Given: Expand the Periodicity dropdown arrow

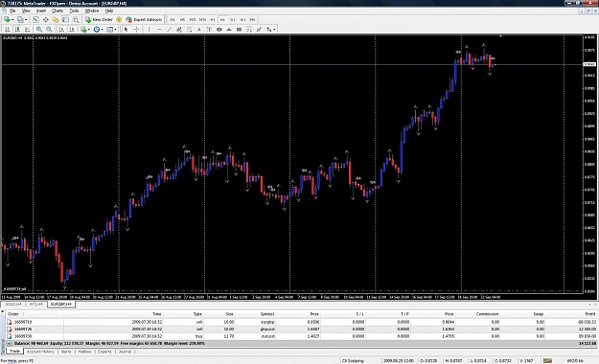Looking at the screenshot, I should (102, 30).
